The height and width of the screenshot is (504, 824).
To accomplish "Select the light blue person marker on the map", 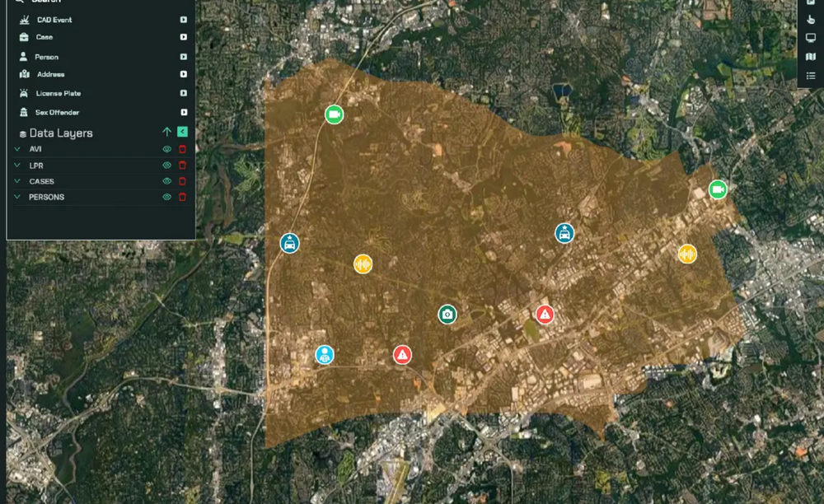I will (325, 355).
